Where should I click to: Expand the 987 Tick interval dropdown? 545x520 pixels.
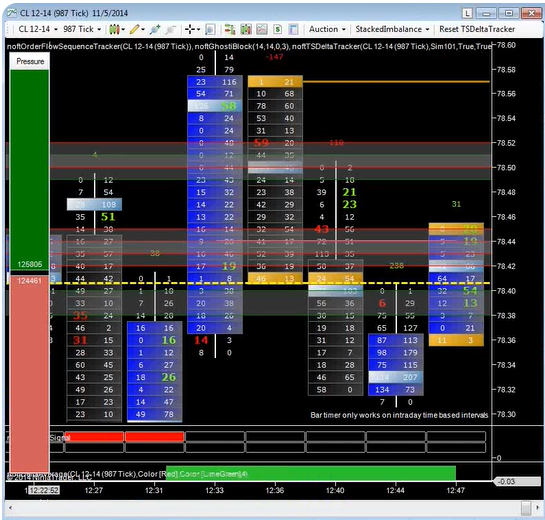pos(82,29)
